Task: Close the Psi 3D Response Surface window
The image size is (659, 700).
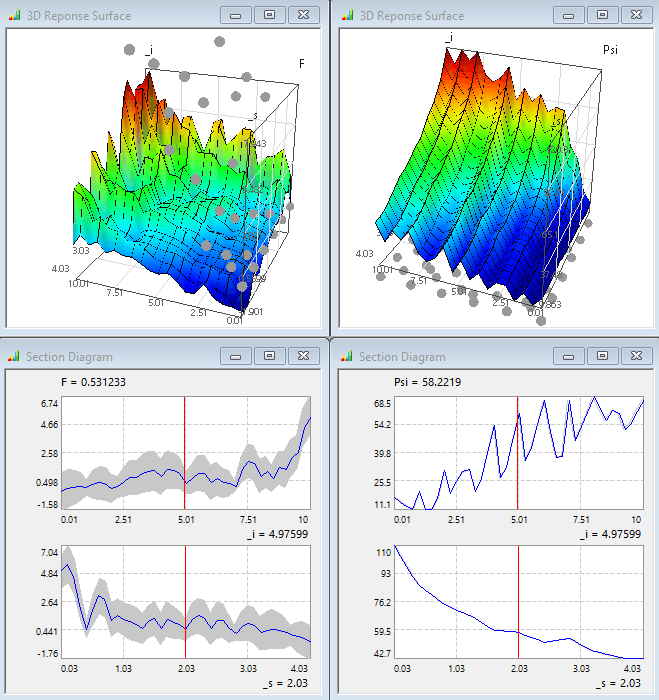Action: point(636,15)
